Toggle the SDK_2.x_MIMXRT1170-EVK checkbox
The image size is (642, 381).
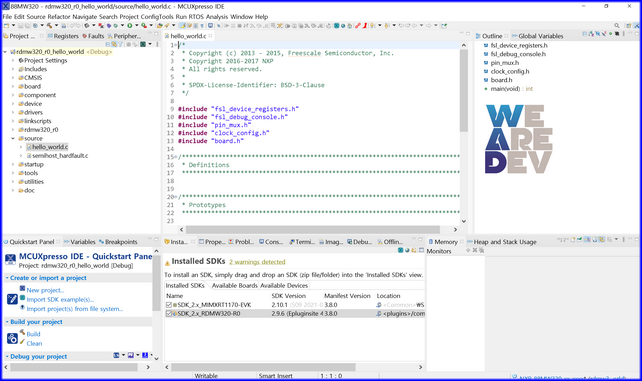pyautogui.click(x=169, y=305)
